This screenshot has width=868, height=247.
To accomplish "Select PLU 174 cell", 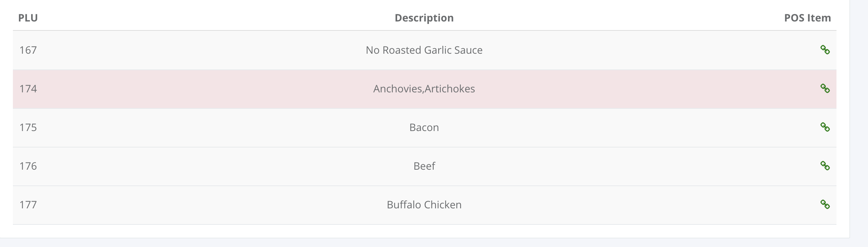I will point(28,89).
